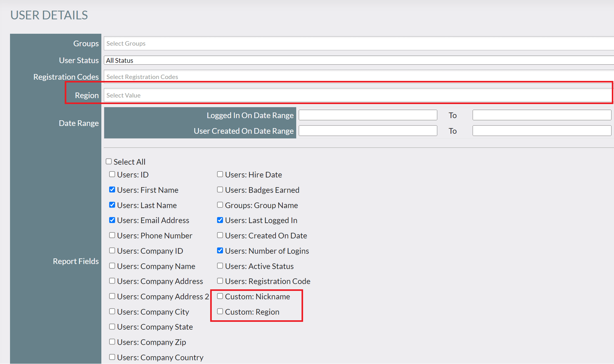The image size is (614, 364).
Task: Click the Logged In On start date field
Action: [x=367, y=115]
